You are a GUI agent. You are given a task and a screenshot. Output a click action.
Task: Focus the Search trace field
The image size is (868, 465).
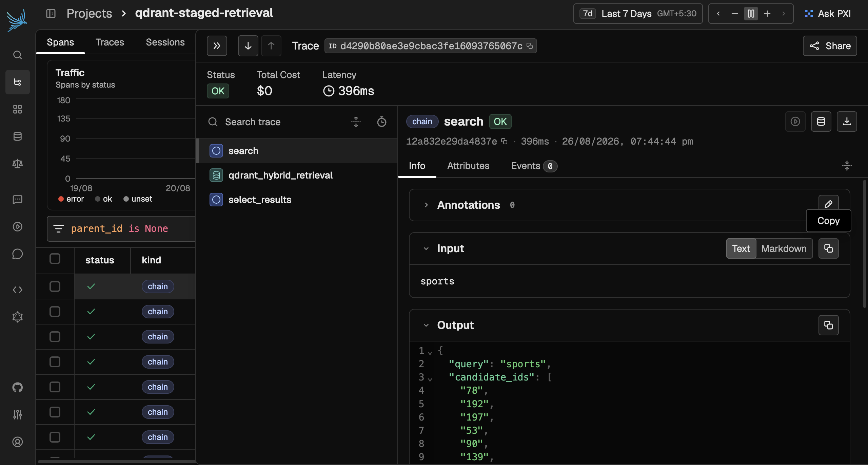tap(274, 122)
